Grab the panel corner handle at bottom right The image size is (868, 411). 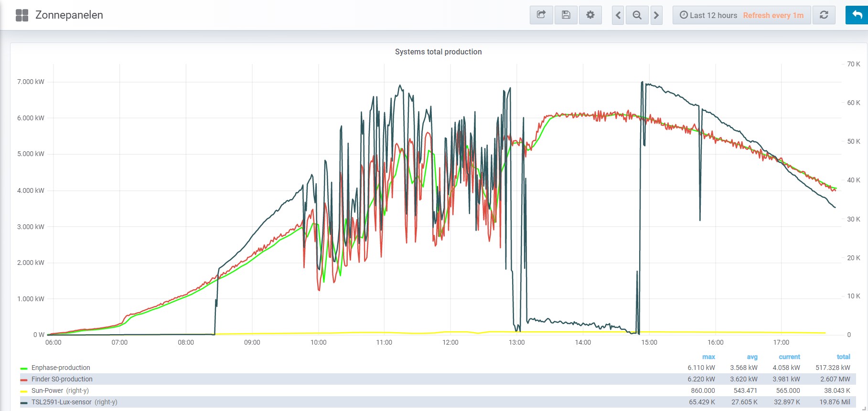coord(864,408)
